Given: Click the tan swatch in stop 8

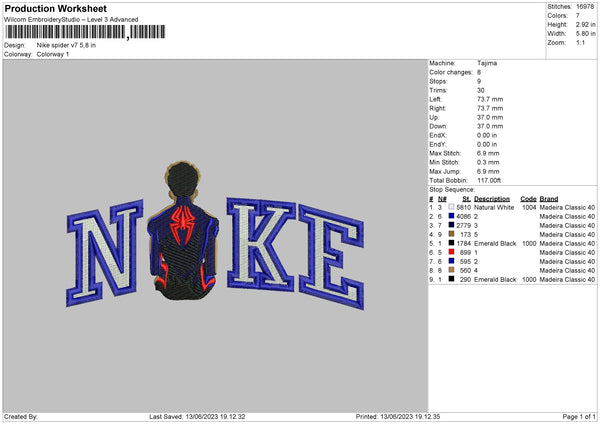Looking at the screenshot, I should (452, 270).
